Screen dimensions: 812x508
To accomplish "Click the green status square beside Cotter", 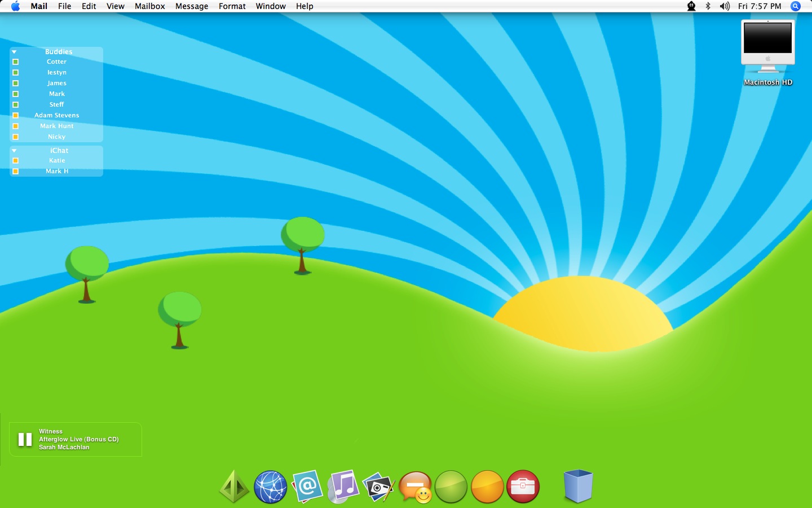I will pos(16,62).
